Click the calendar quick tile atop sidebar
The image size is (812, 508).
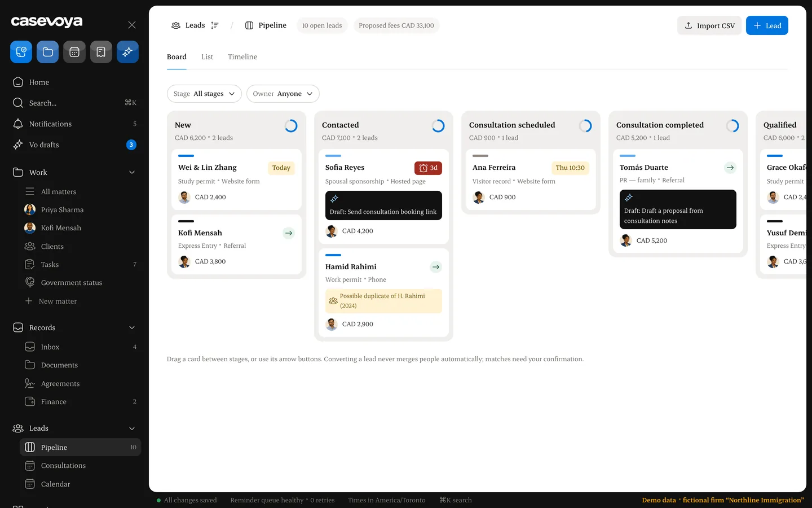pyautogui.click(x=74, y=52)
